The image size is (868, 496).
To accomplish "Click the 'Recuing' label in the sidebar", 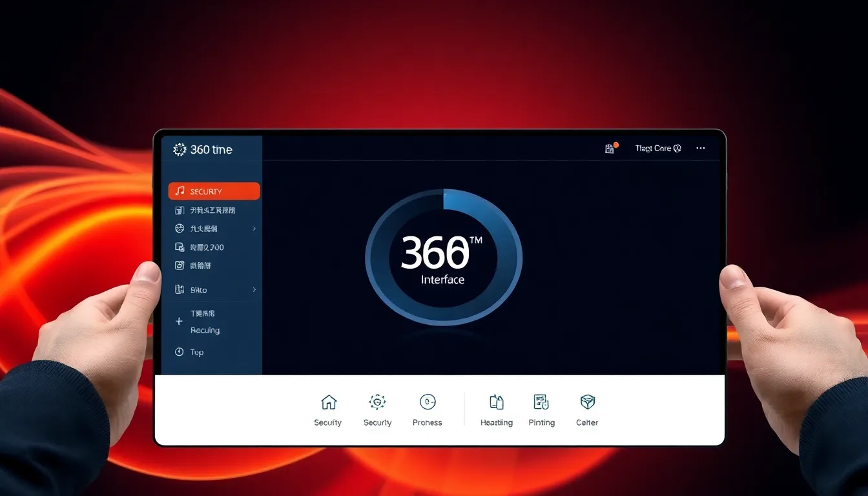I will click(205, 330).
